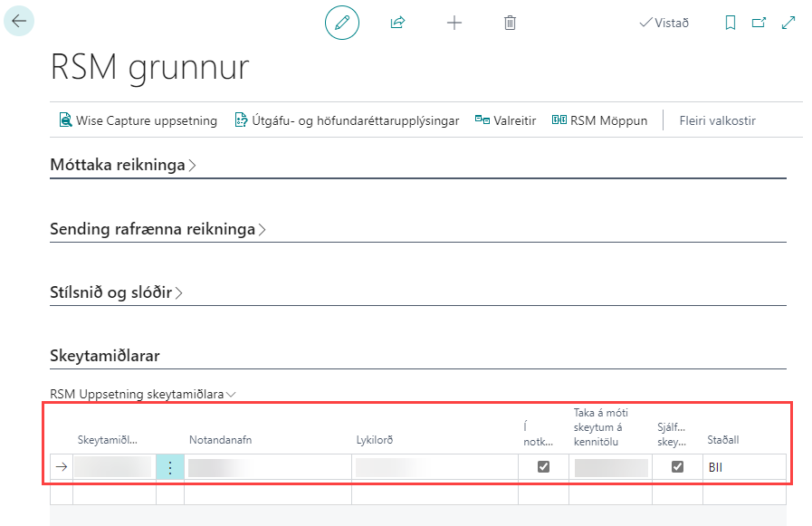This screenshot has width=812, height=526.
Task: Click the back arrow button
Action: (x=19, y=21)
